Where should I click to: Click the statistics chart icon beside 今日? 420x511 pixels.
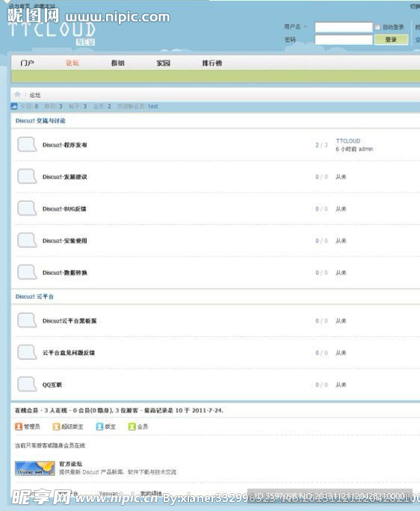[x=14, y=106]
